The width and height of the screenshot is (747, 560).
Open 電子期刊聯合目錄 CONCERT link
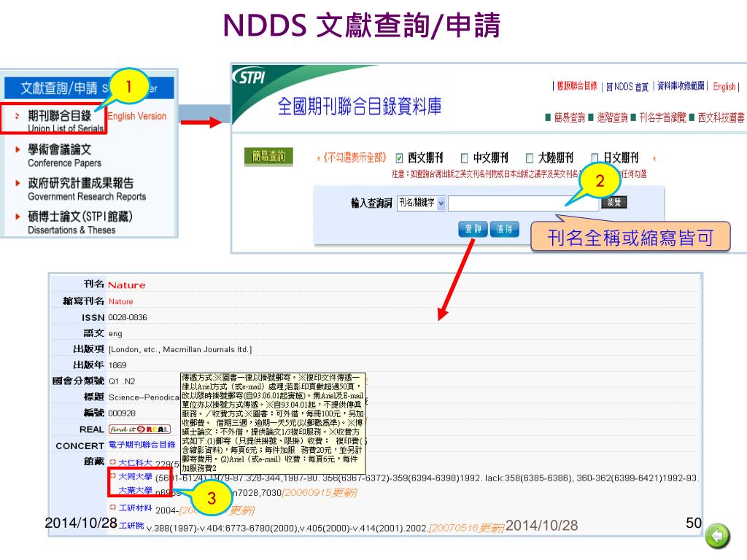pos(142,444)
